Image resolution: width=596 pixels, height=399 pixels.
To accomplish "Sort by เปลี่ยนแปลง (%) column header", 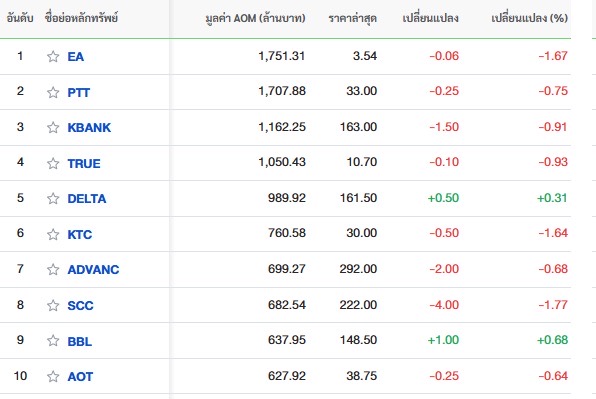I will point(529,18).
